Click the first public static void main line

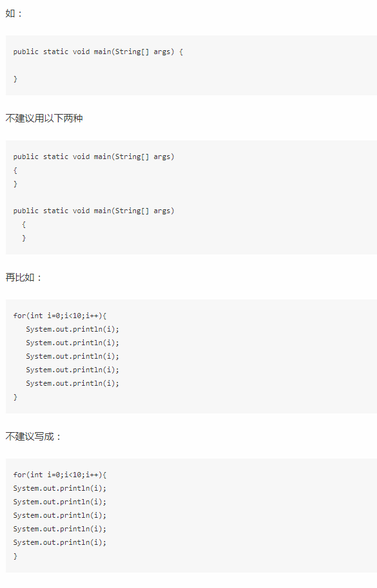pyautogui.click(x=98, y=52)
